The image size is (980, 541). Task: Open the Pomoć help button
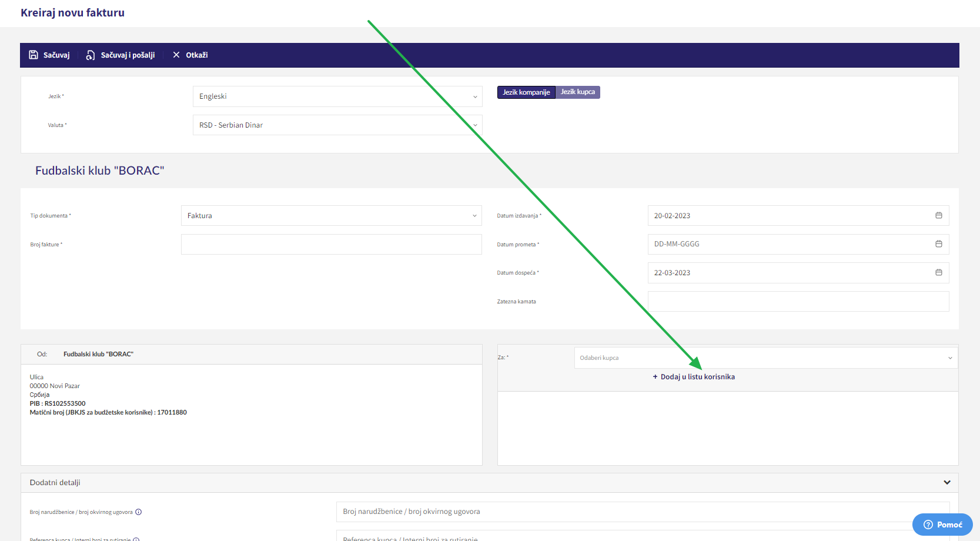pos(942,525)
